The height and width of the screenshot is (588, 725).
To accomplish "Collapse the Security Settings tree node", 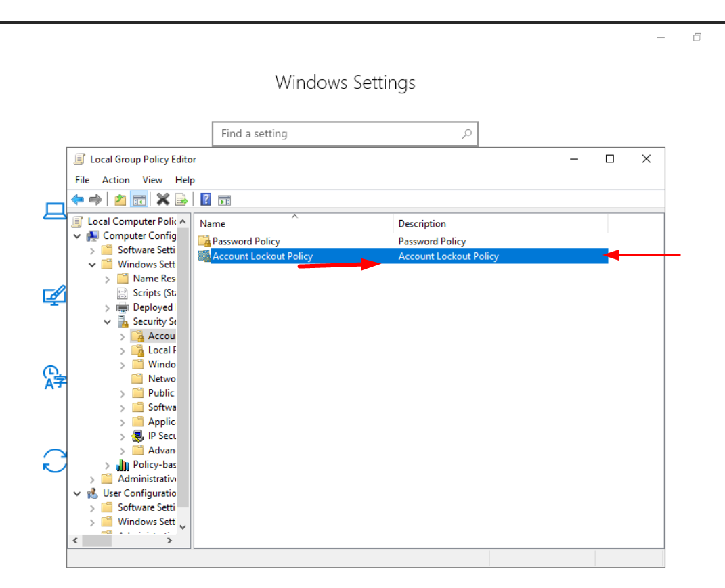I will 108,322.
